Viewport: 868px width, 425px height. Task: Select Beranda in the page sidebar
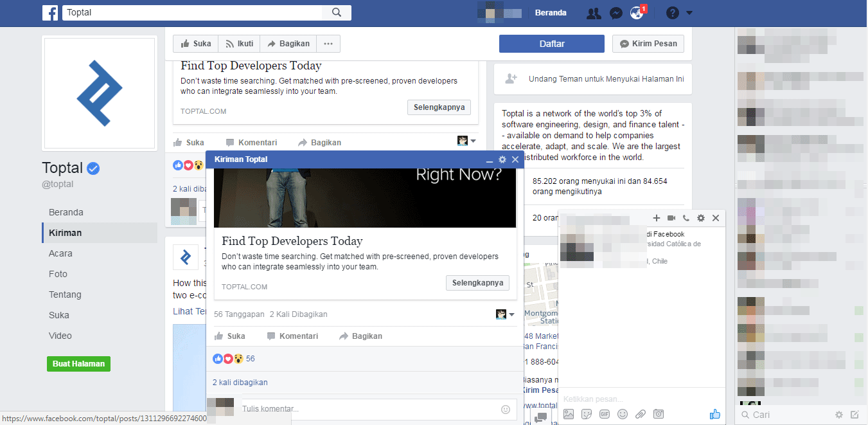(66, 212)
